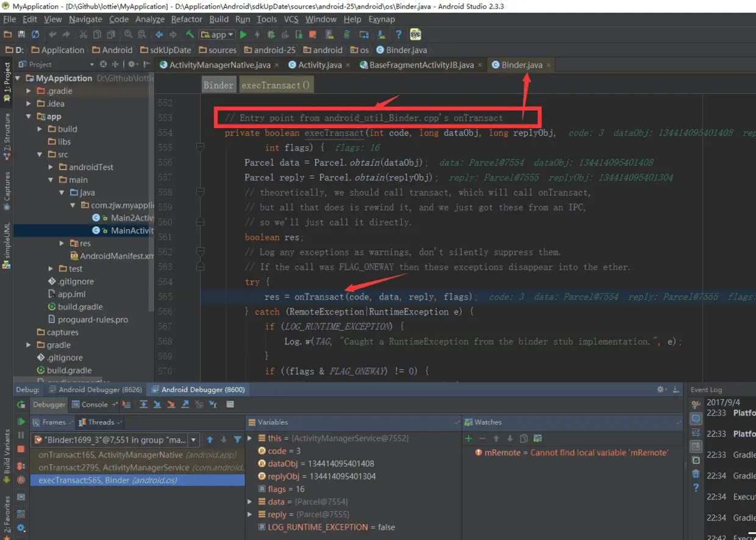Click the Find magnifier toolbar icon
Viewport: 756px width, 540px height.
129,35
